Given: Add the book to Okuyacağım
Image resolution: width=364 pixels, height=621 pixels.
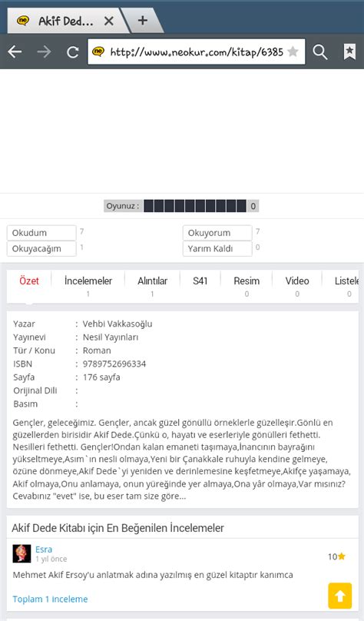Looking at the screenshot, I should (x=41, y=249).
